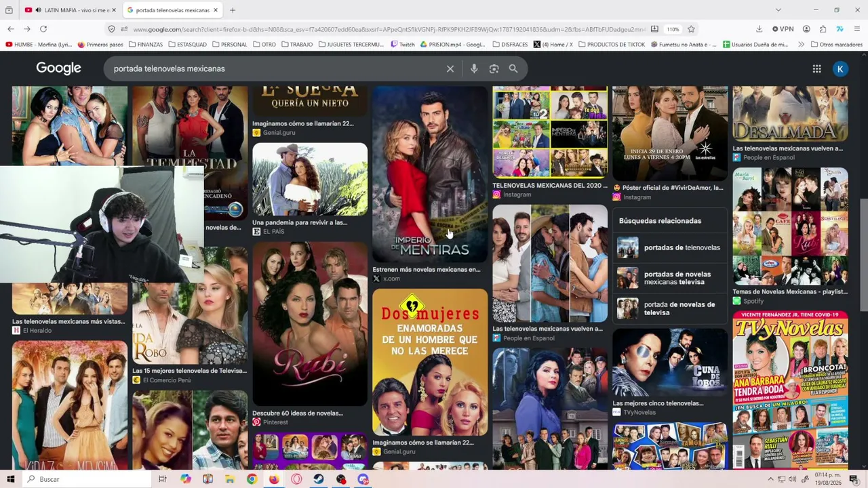Open result 'Descubre 60 ideas de novelas...'

pos(298,413)
